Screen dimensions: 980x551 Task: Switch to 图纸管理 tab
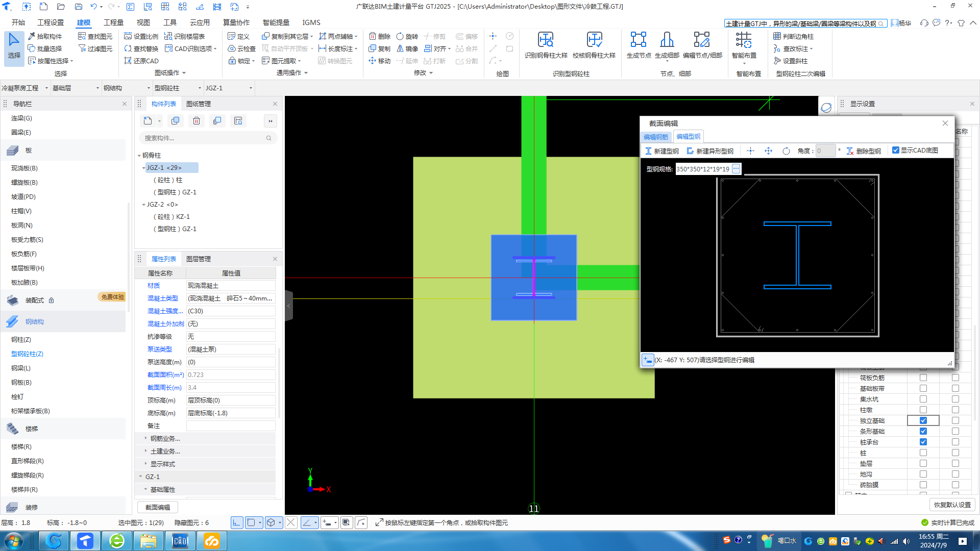click(x=198, y=104)
